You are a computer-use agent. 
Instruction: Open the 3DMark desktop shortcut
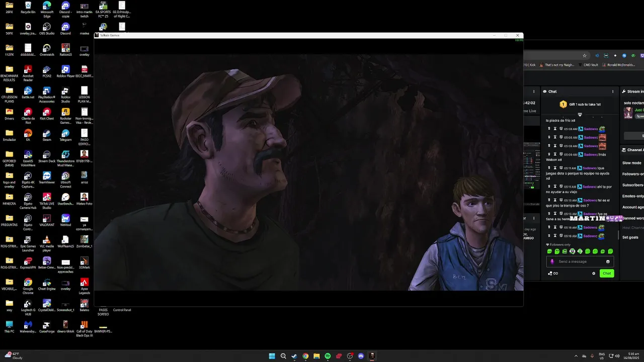84,262
